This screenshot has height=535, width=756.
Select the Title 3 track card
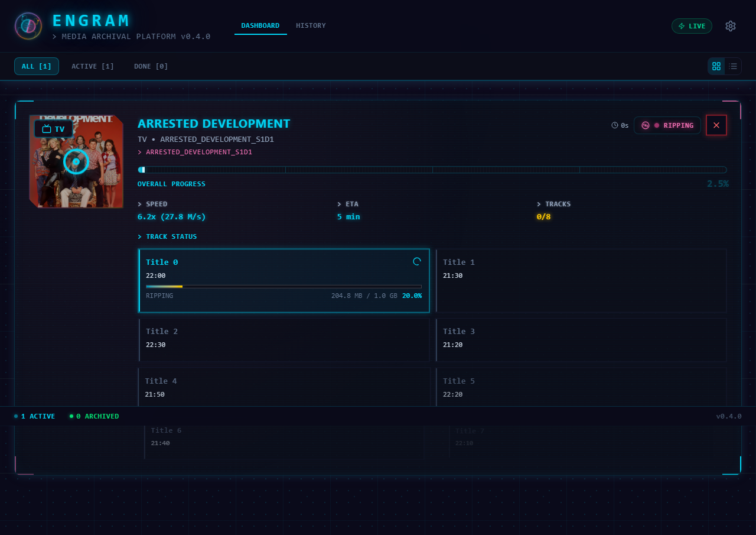[581, 340]
